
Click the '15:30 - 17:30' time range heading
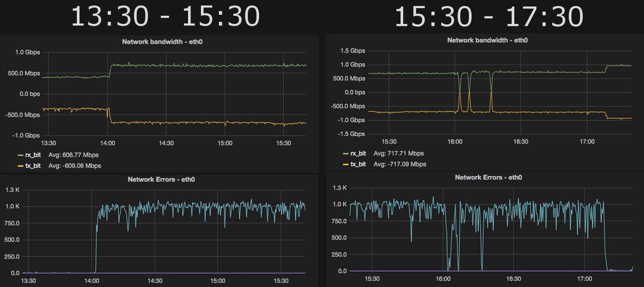coord(489,17)
